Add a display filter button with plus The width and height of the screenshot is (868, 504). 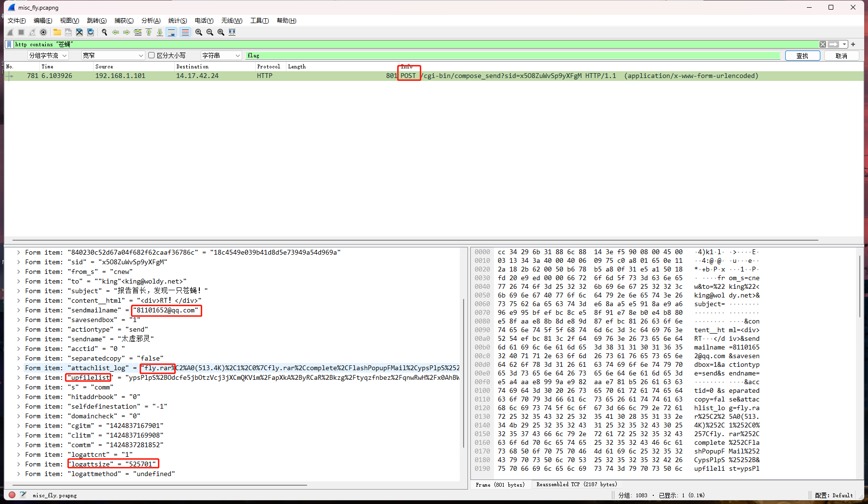tap(853, 44)
